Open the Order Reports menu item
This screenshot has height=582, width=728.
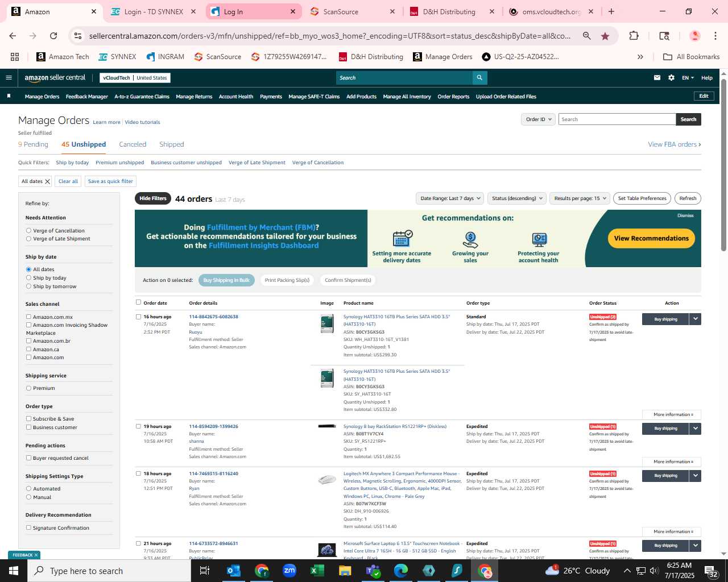453,97
